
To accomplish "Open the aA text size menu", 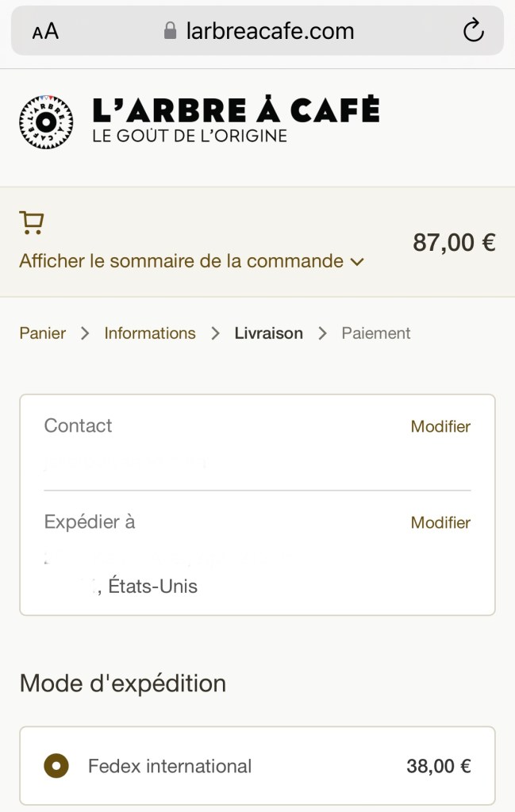I will pos(45,32).
